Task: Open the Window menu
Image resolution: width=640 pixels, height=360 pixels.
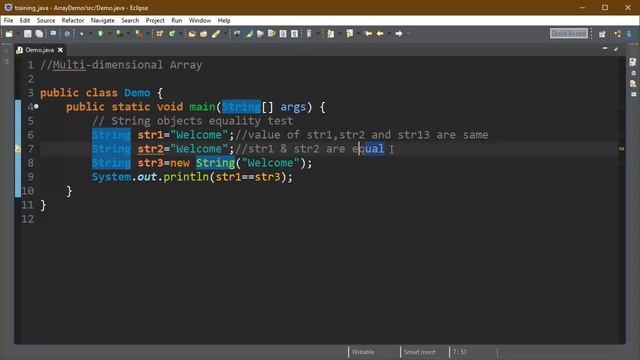Action: point(200,20)
